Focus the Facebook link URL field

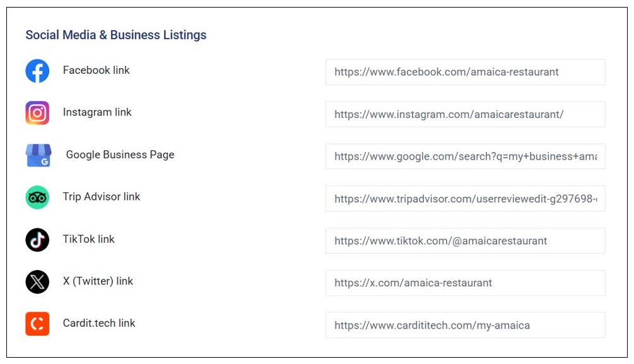[x=465, y=72]
